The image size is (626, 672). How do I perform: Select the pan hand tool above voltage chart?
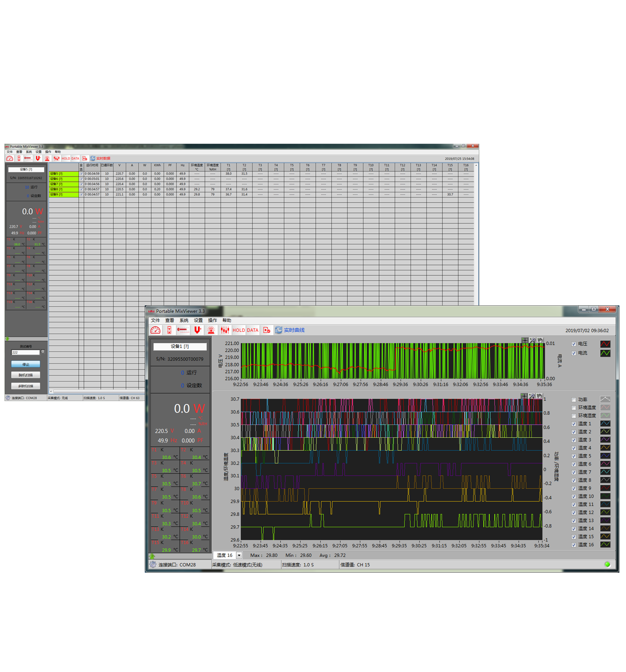tap(540, 340)
